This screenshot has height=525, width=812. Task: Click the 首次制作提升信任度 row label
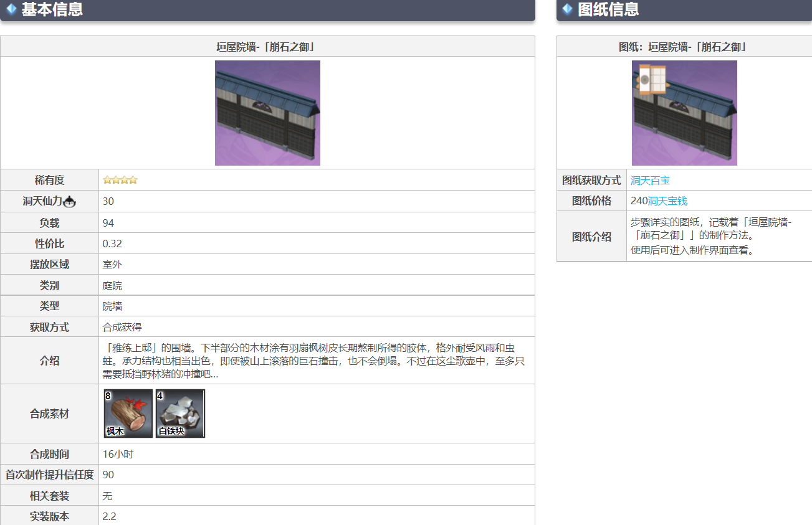50,475
